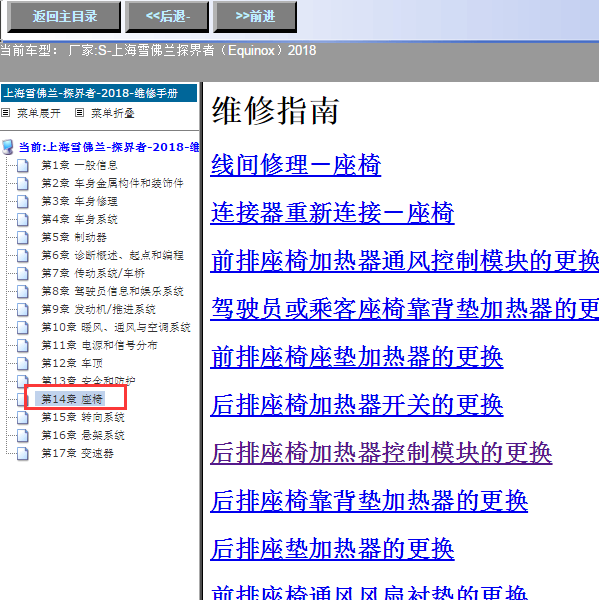
Task: Click the 上海雪佛兰-探界者-2018-维修手册 header
Action: pos(99,93)
